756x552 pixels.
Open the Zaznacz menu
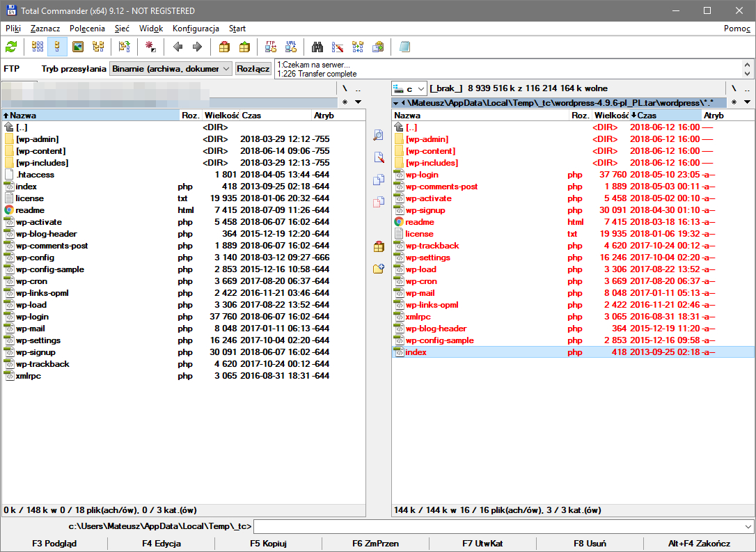(45, 29)
